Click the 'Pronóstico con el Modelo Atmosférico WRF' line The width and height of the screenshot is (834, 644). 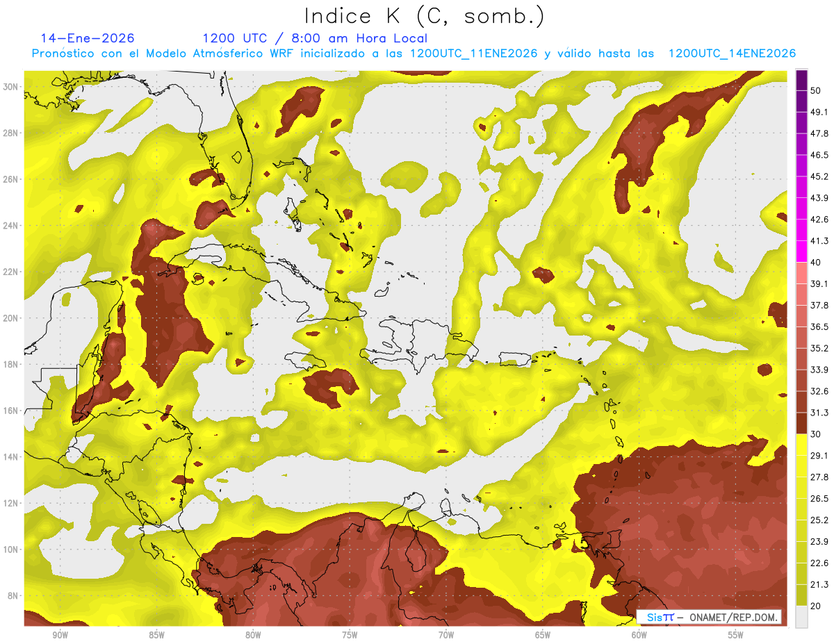(414, 53)
